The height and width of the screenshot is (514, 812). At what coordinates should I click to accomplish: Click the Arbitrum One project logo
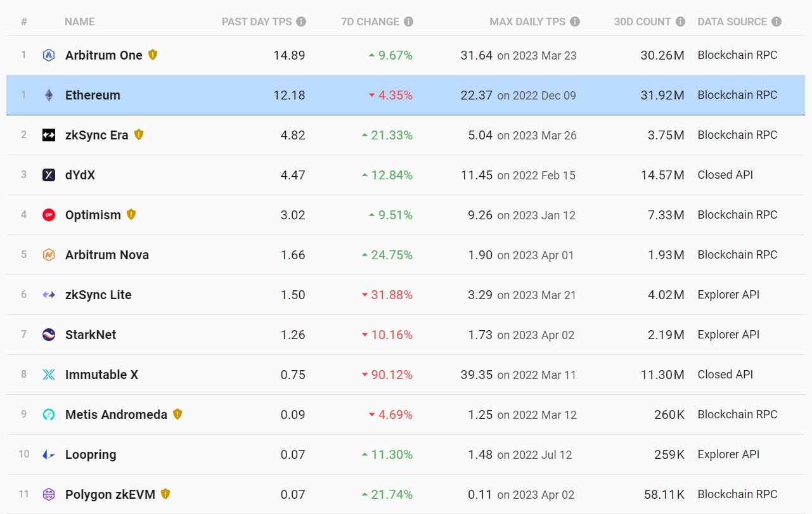click(49, 55)
